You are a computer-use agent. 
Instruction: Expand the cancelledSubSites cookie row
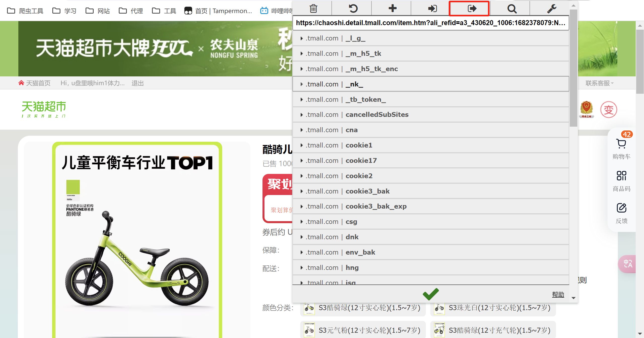(x=431, y=115)
